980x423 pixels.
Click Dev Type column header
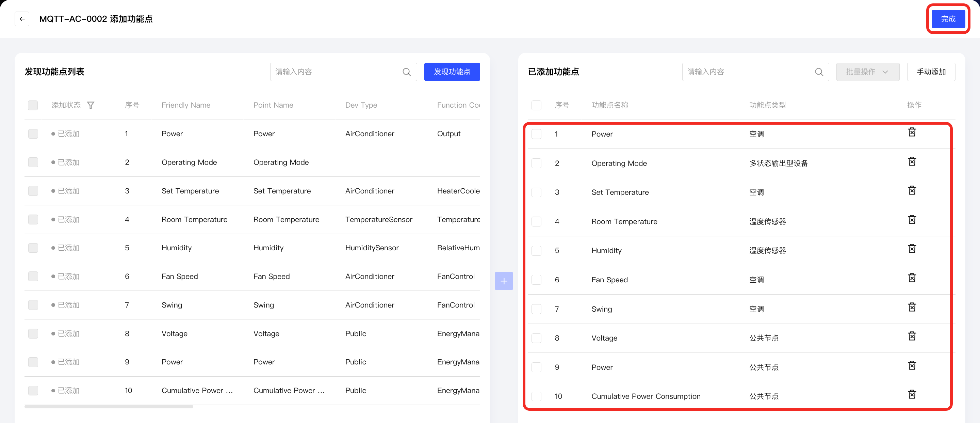tap(361, 106)
